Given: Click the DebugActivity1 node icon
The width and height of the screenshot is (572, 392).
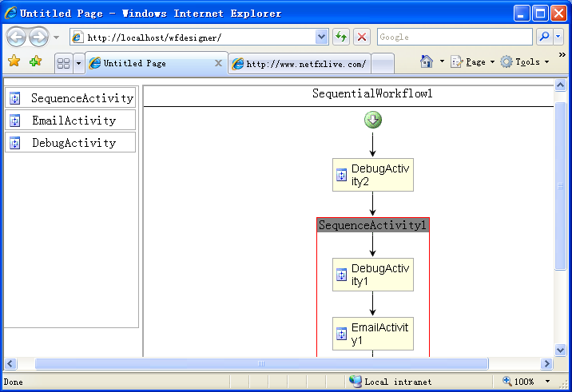Looking at the screenshot, I should tap(341, 275).
